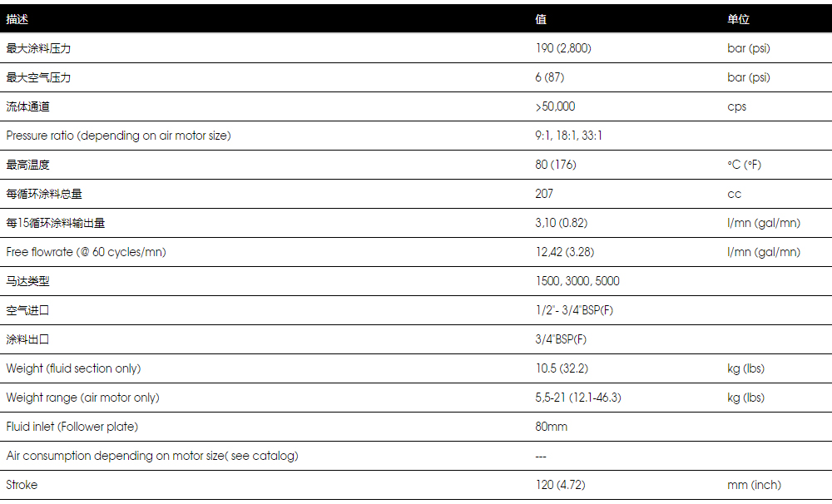Select the Pressure ratio row label

pyautogui.click(x=118, y=136)
